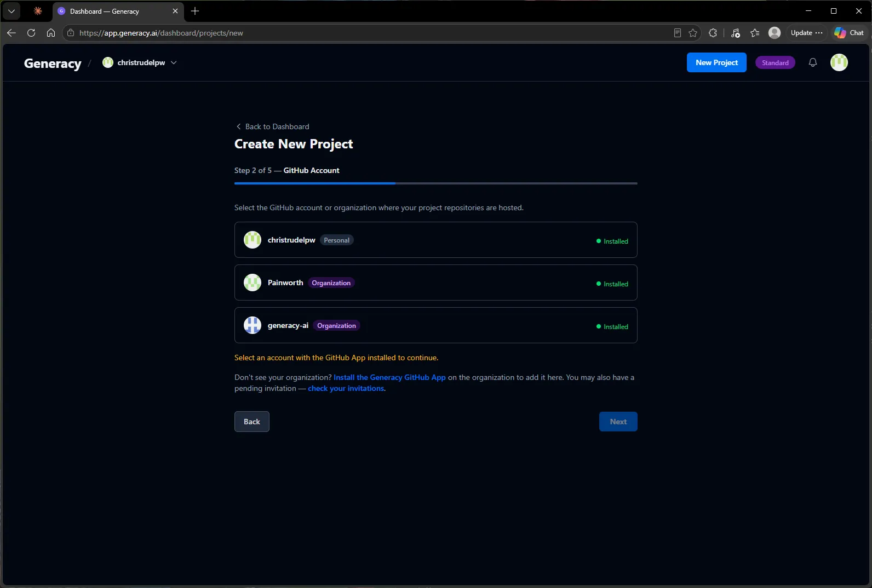This screenshot has width=872, height=588.
Task: Click the Next button
Action: [618, 422]
